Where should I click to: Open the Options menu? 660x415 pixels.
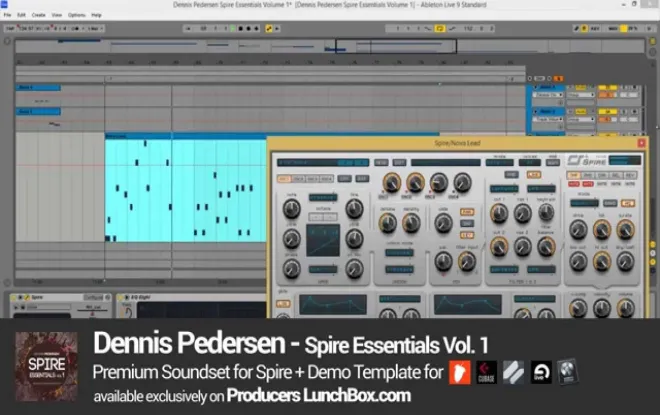click(x=77, y=15)
